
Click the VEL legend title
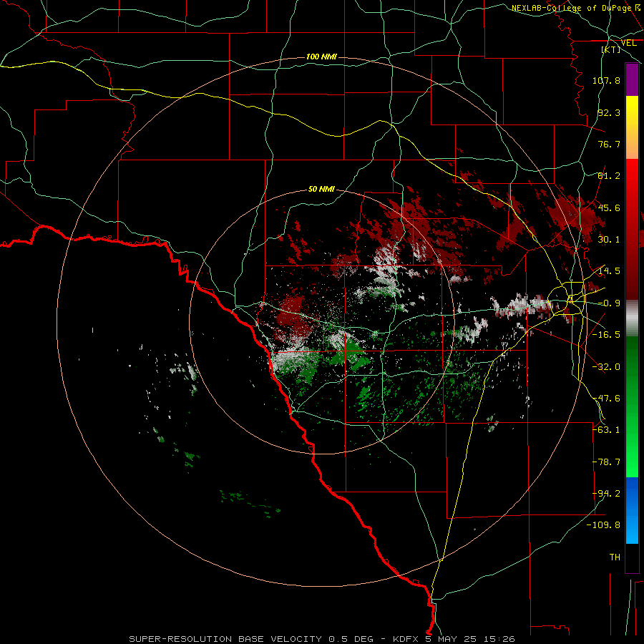628,43
